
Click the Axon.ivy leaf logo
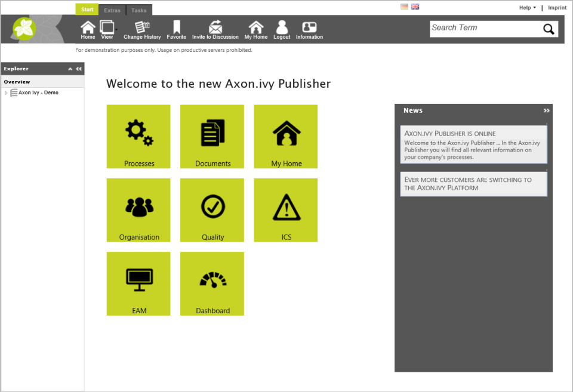pyautogui.click(x=24, y=29)
